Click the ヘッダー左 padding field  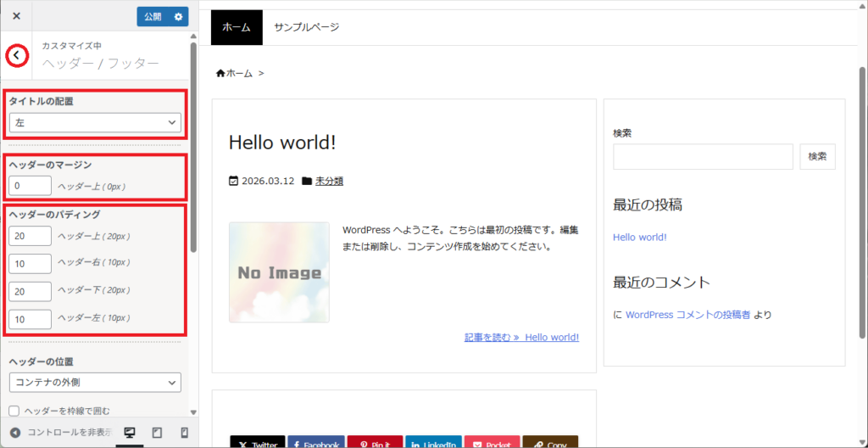[x=30, y=319]
